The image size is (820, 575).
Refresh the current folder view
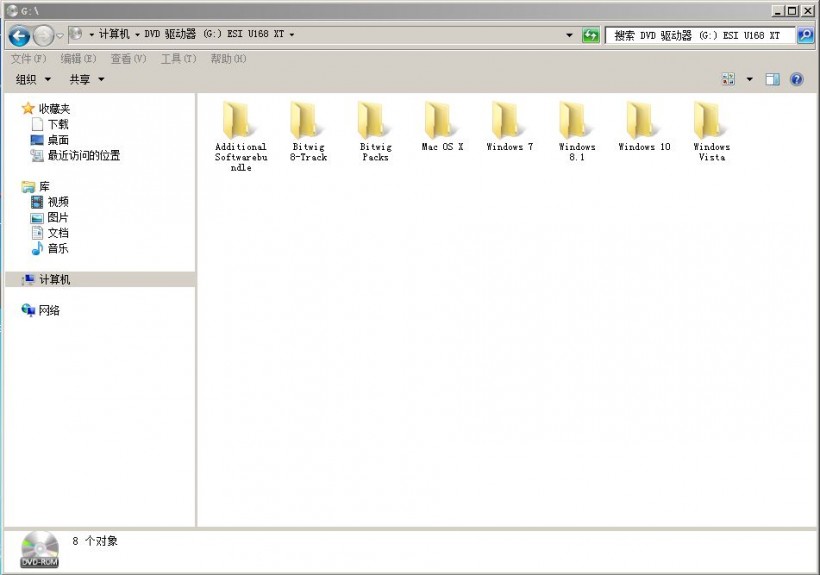(x=591, y=35)
